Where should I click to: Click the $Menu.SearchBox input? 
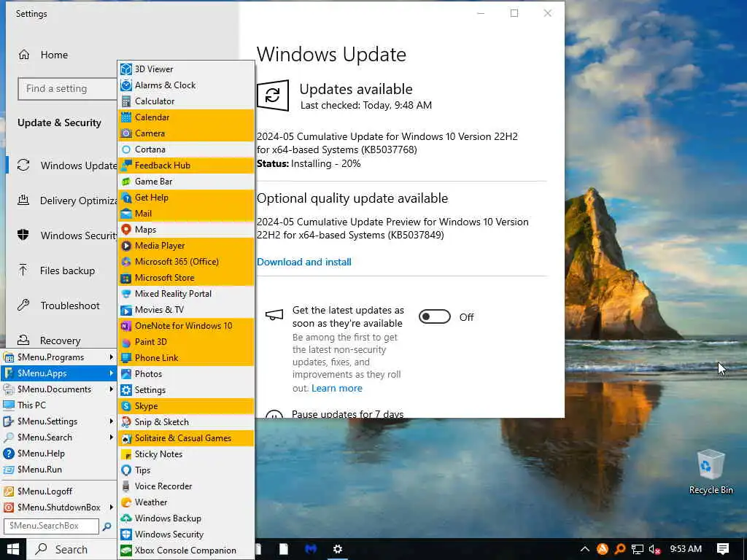(x=51, y=526)
